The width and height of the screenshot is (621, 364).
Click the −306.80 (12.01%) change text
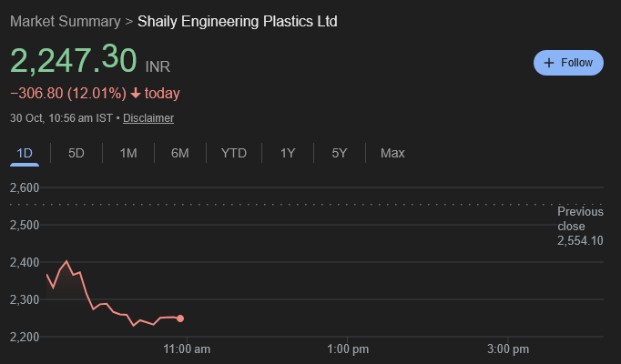pos(66,94)
